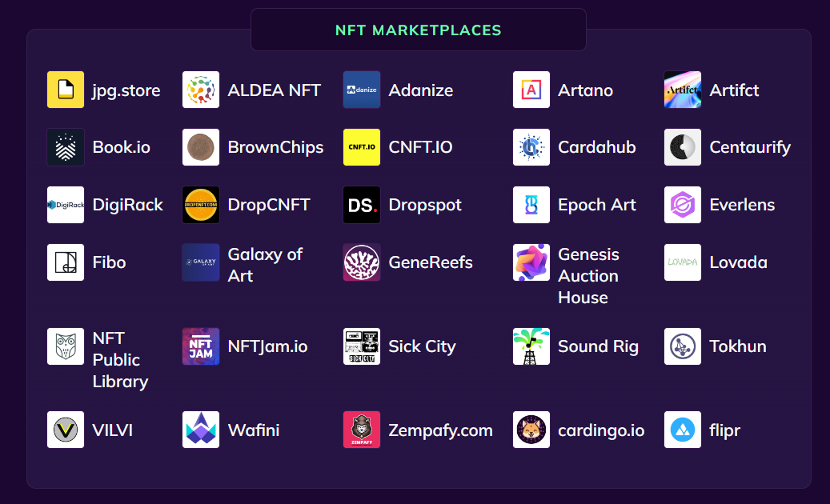Open the NFT Public Library label
This screenshot has height=504, width=830.
pos(120,361)
